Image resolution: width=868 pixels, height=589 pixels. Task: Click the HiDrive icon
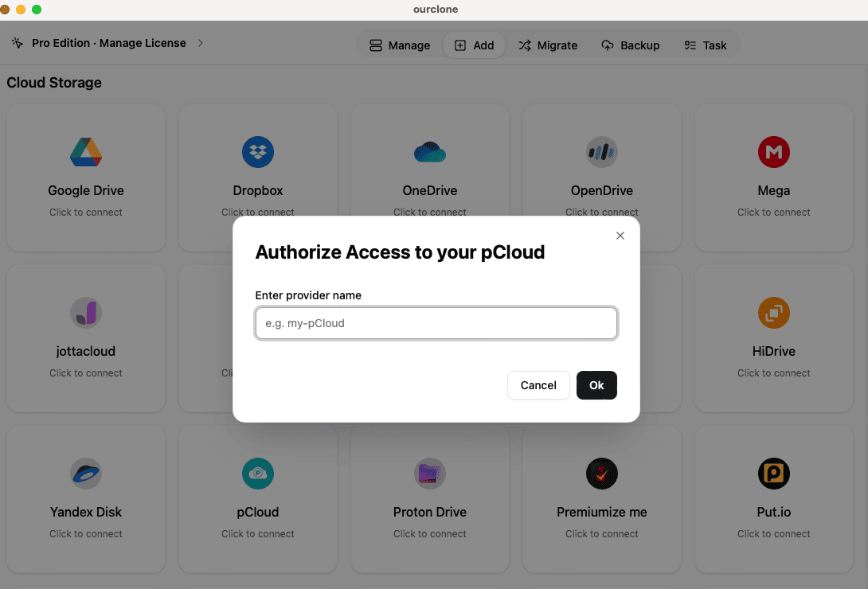[773, 313]
